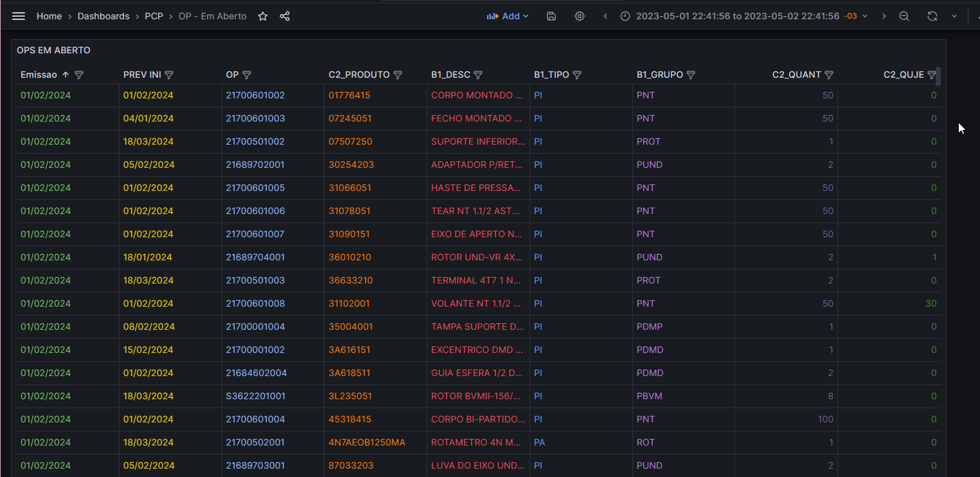Open OPS EM ABERTO panel title menu
980x477 pixels.
[53, 50]
